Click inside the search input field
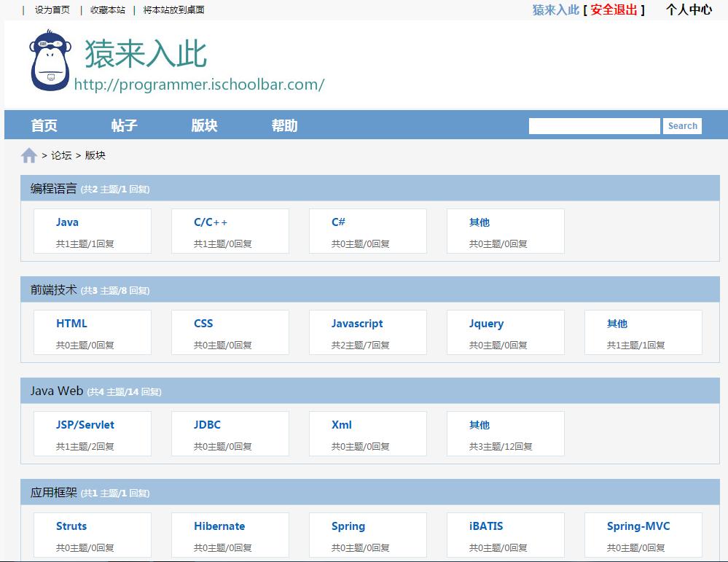Screen dimensions: 728x562 (593, 125)
